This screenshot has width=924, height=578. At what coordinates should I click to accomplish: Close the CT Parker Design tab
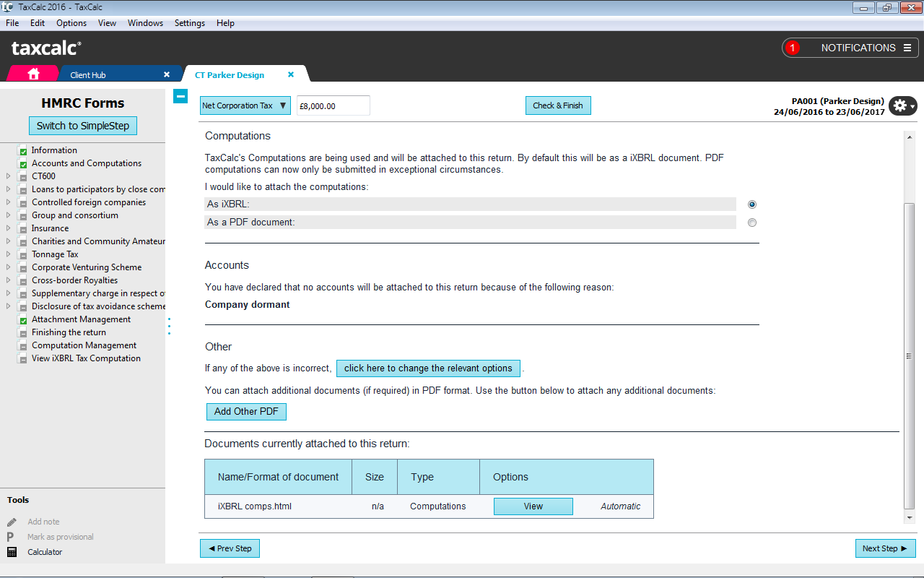pyautogui.click(x=291, y=74)
